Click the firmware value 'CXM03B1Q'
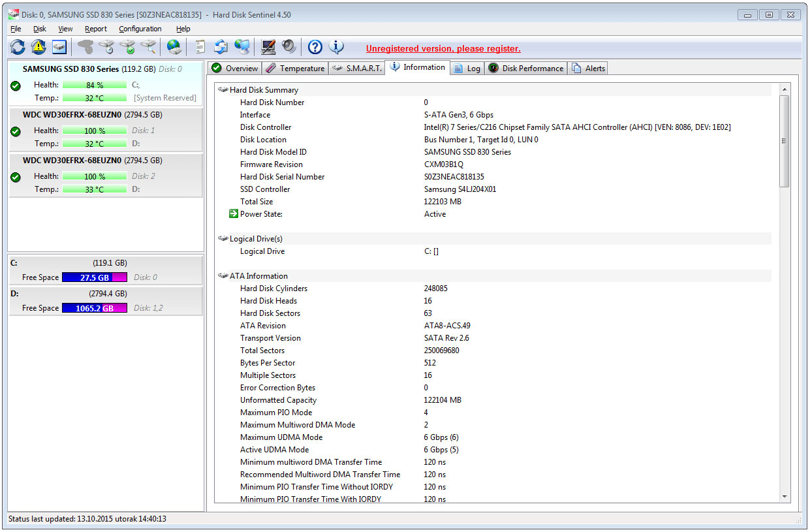The image size is (810, 532). (x=444, y=164)
